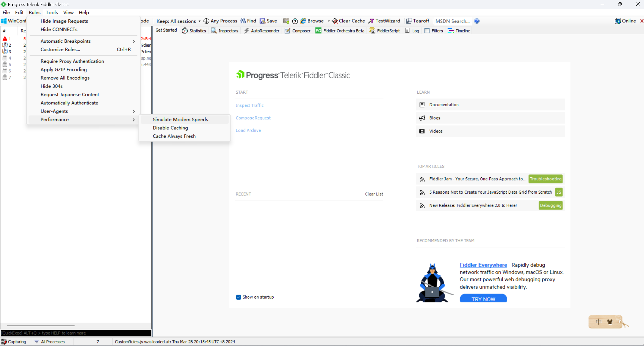Viewport: 644px width, 346px height.
Task: Toggle the Disable Caching rule
Action: click(170, 128)
